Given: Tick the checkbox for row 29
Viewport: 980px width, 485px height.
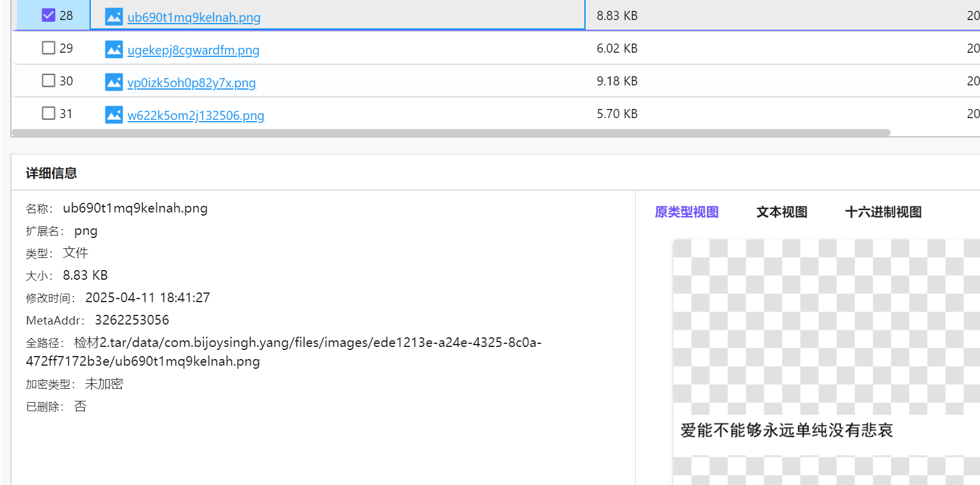Looking at the screenshot, I should [48, 48].
